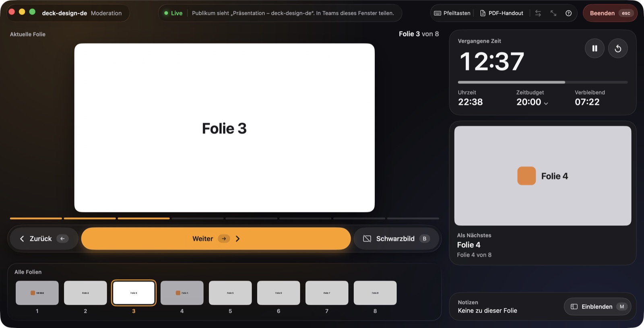Advance with the Weiter button
644x328 pixels.
pyautogui.click(x=216, y=239)
